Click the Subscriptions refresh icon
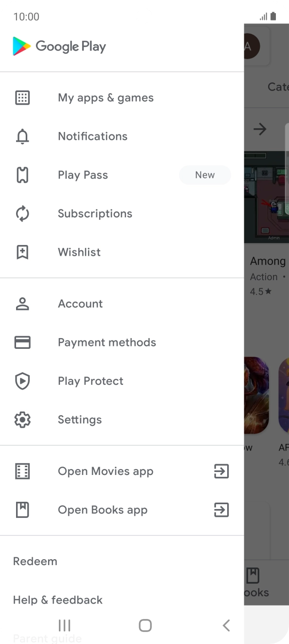 [x=22, y=213]
